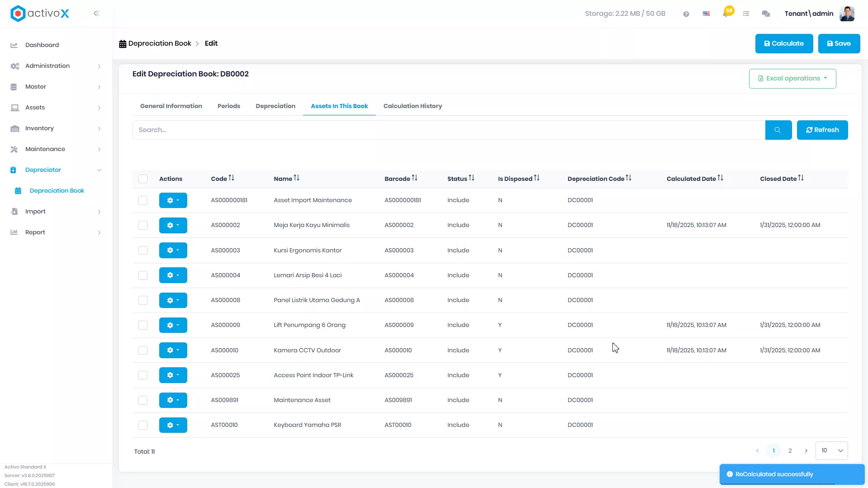Tick the checkbox for AS000002 row
Viewport: 868px width, 488px height.
point(143,225)
